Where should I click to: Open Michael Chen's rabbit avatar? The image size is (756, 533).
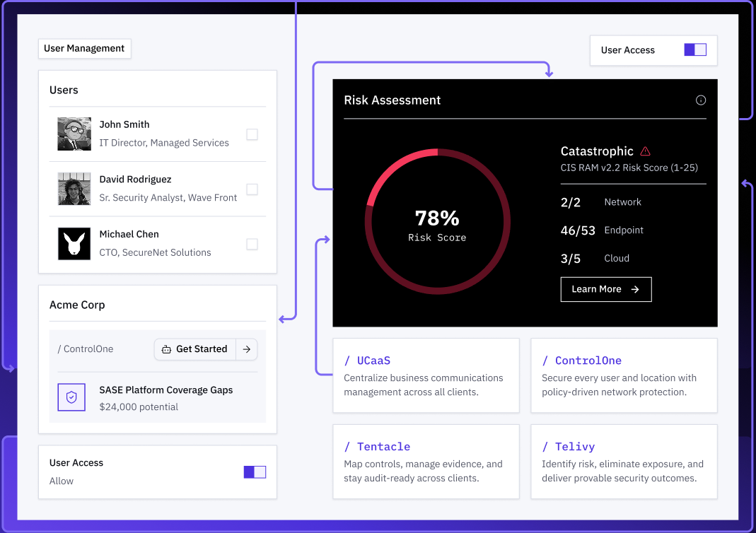coord(74,244)
